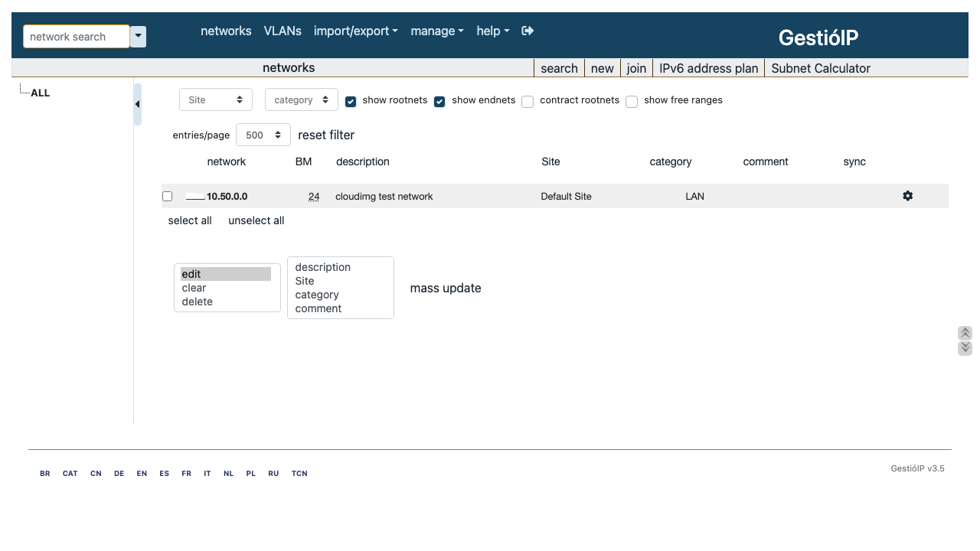Click the LAN category cell
This screenshot has width=980, height=551.
(694, 197)
